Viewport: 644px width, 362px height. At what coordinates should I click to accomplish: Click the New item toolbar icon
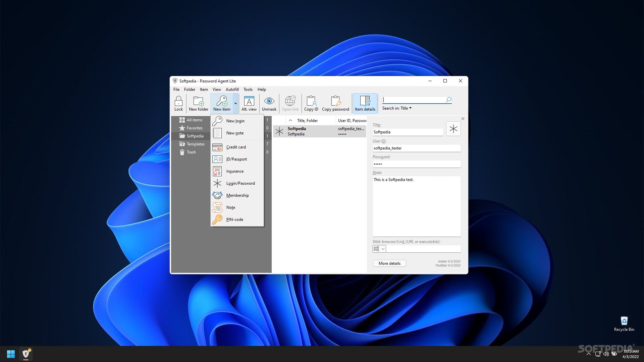tap(222, 103)
